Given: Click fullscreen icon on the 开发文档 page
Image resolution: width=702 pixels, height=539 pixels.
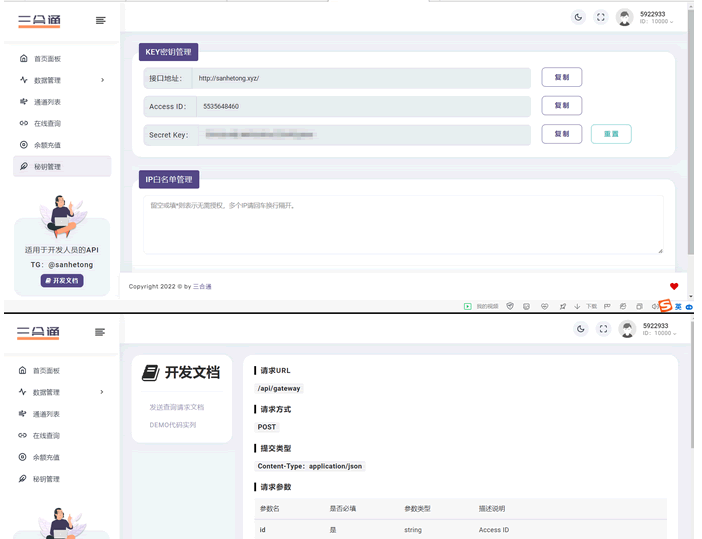Looking at the screenshot, I should (x=603, y=329).
